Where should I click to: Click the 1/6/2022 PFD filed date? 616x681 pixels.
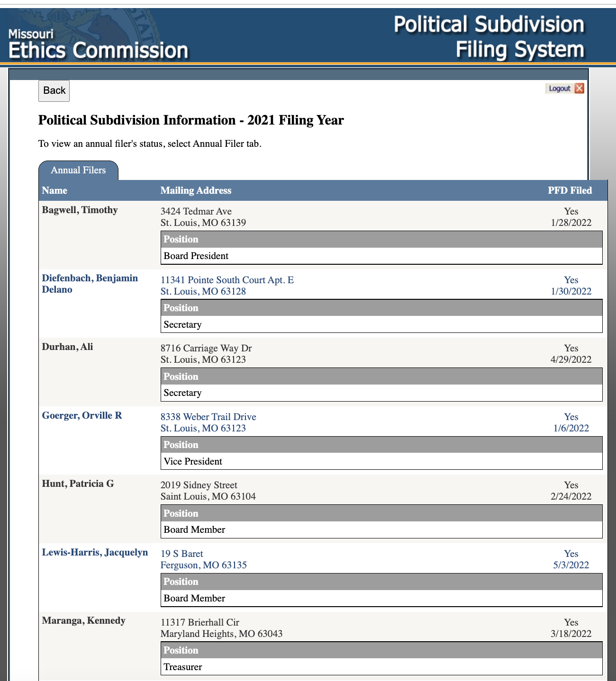[x=571, y=428]
